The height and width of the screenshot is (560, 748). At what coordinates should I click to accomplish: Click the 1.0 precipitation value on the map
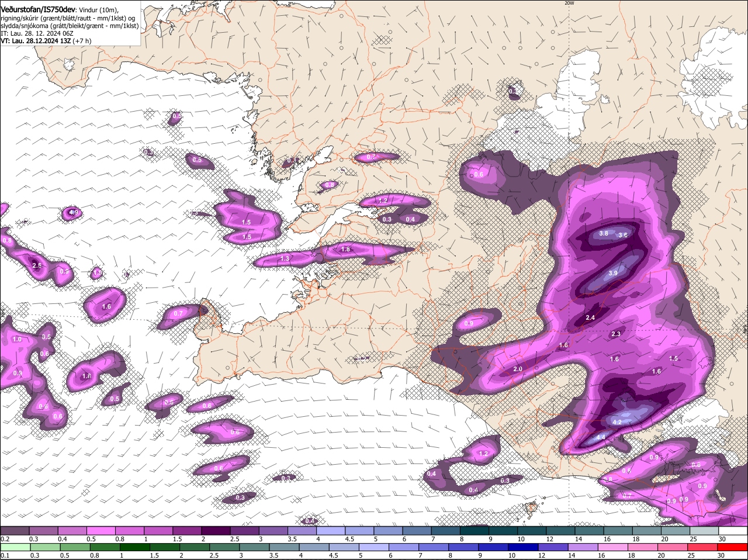(x=17, y=339)
